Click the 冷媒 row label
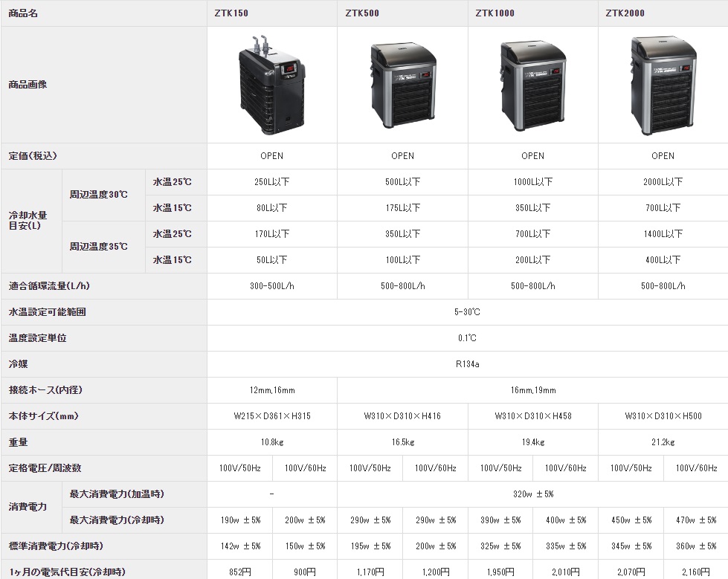The image size is (728, 579). [18, 363]
